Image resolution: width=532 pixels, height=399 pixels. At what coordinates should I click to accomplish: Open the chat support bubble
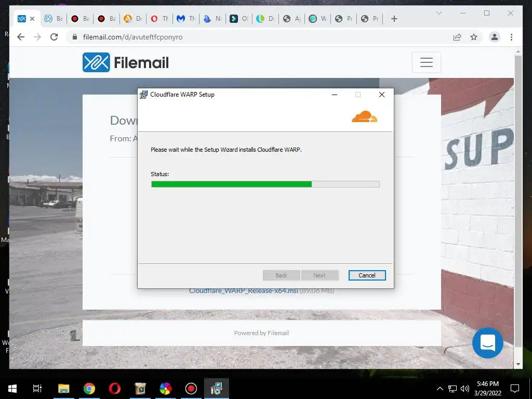click(x=487, y=343)
